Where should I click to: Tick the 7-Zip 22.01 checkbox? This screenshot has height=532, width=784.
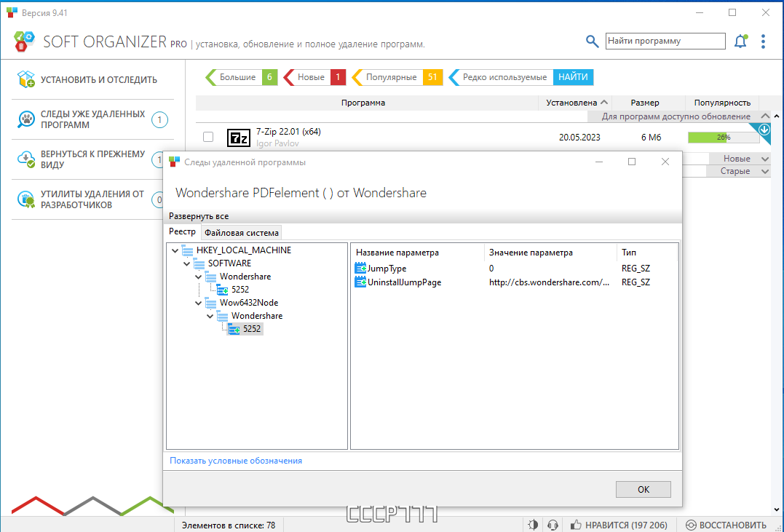tap(208, 137)
